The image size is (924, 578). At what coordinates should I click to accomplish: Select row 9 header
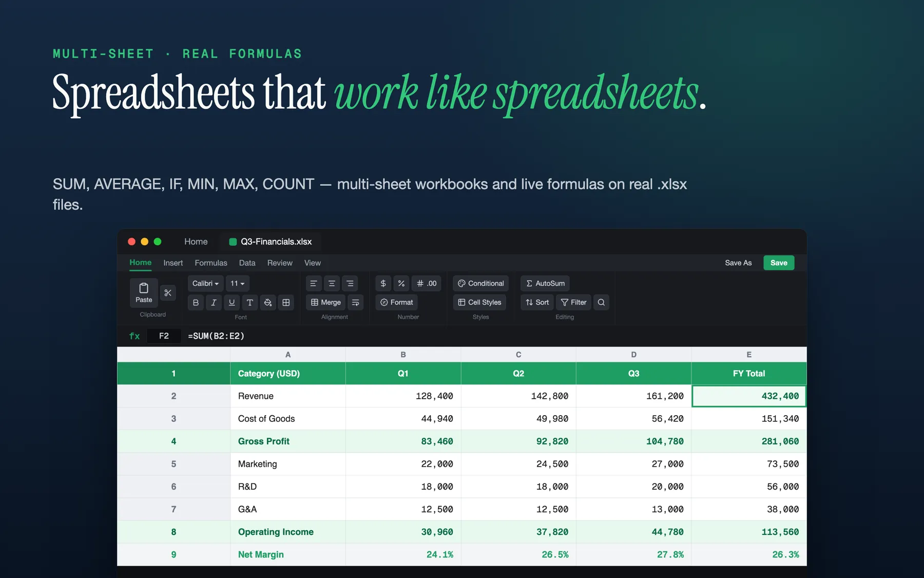(174, 554)
